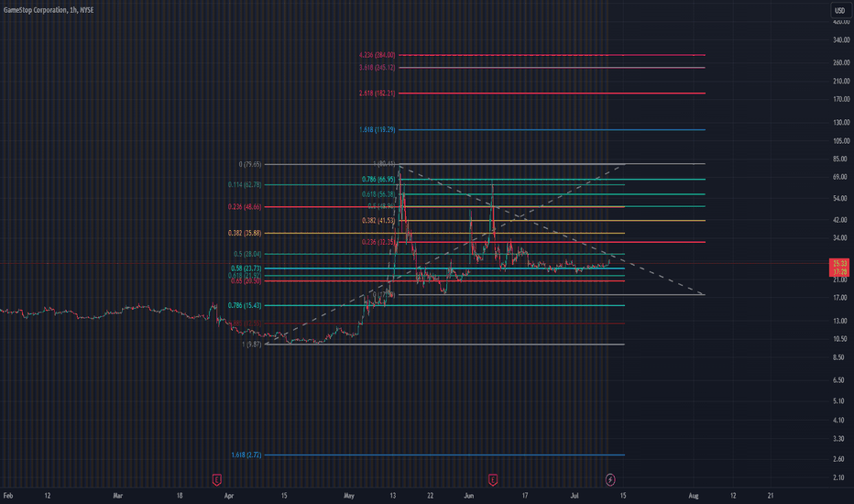Select the blue 1.618 (119.29) extension line

point(552,130)
